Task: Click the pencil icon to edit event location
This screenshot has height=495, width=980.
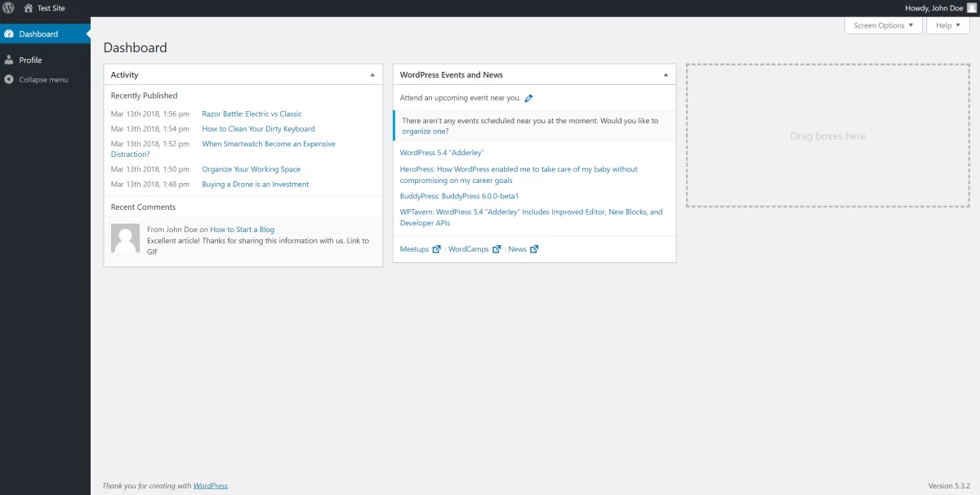Action: coord(528,98)
